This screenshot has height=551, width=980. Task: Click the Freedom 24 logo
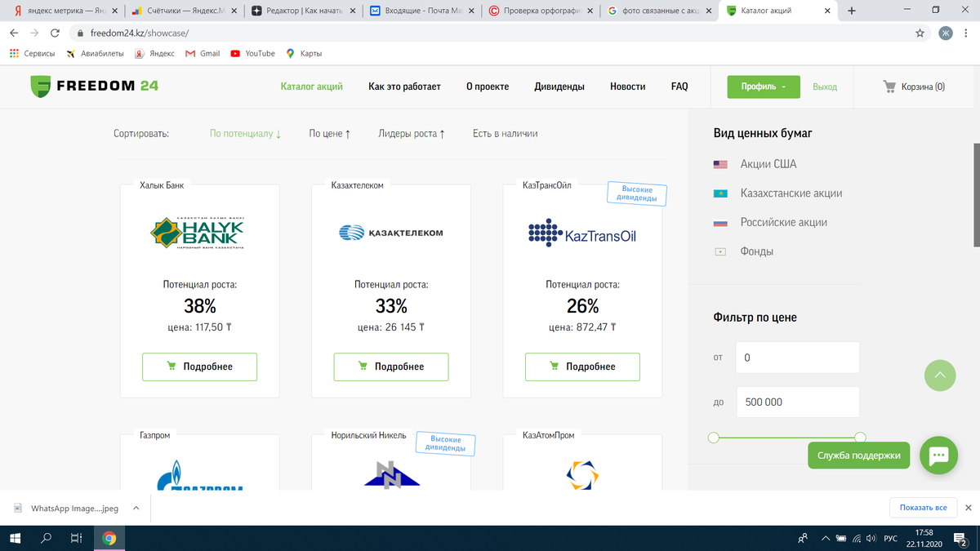coord(95,86)
